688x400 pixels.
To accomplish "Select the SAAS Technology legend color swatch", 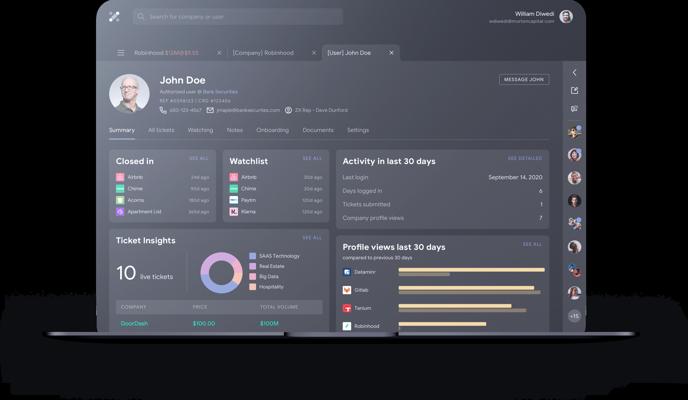I will [253, 256].
